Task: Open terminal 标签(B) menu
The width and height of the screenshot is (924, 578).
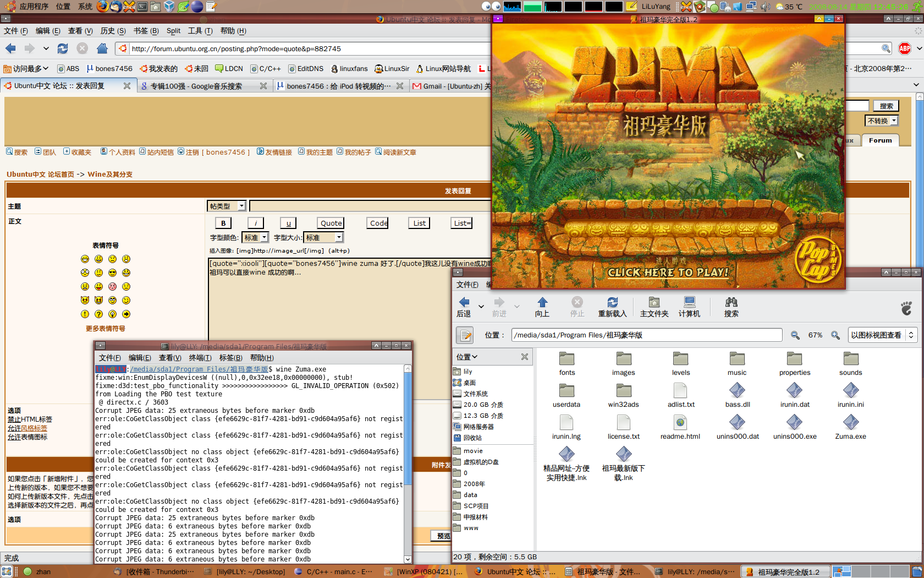Action: coord(231,358)
